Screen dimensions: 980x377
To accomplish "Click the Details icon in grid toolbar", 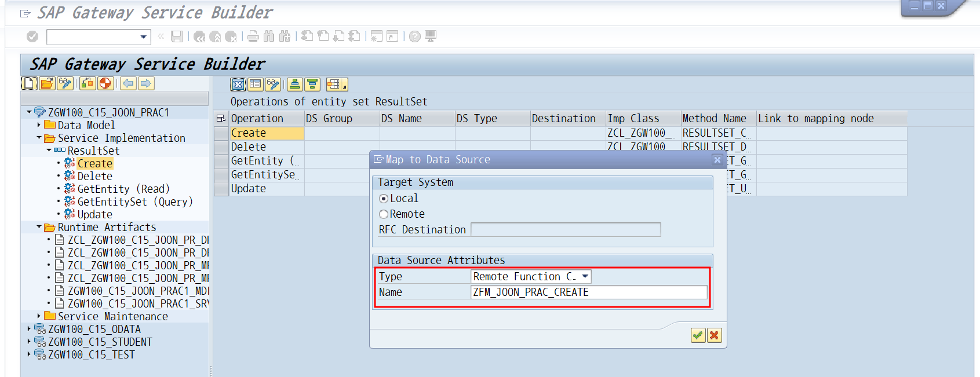I will click(x=255, y=85).
